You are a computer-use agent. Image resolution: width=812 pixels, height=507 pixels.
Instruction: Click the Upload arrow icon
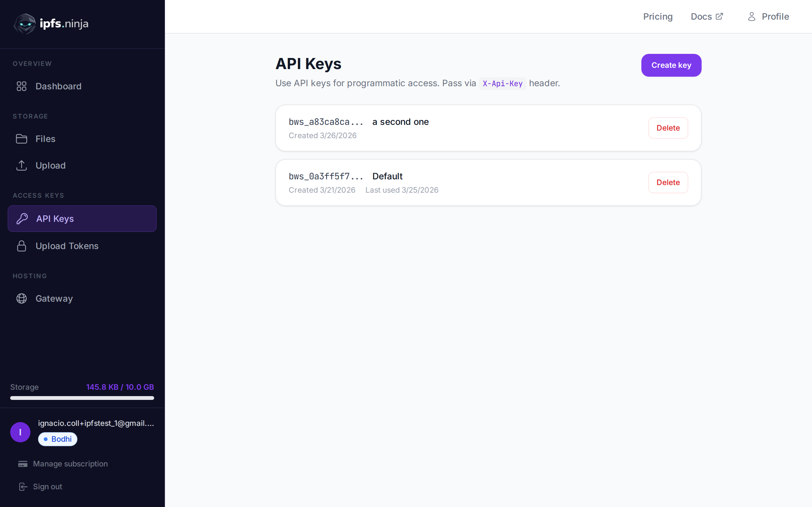point(22,165)
